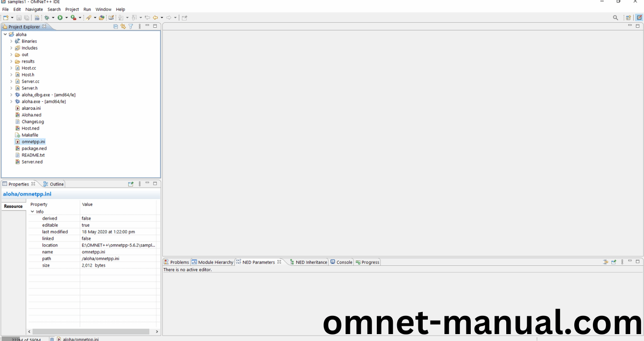Click the Properties pin-to-selection icon

(131, 184)
